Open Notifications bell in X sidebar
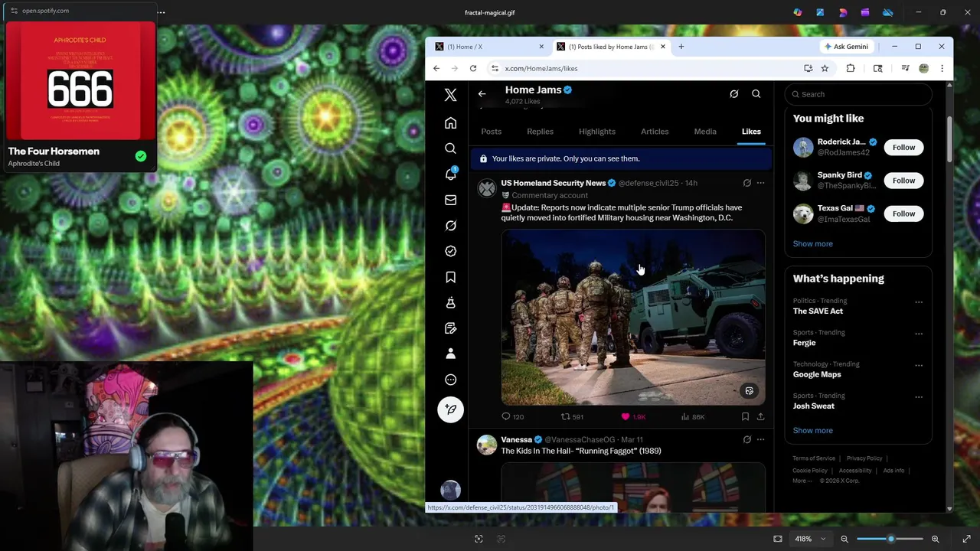 450,174
